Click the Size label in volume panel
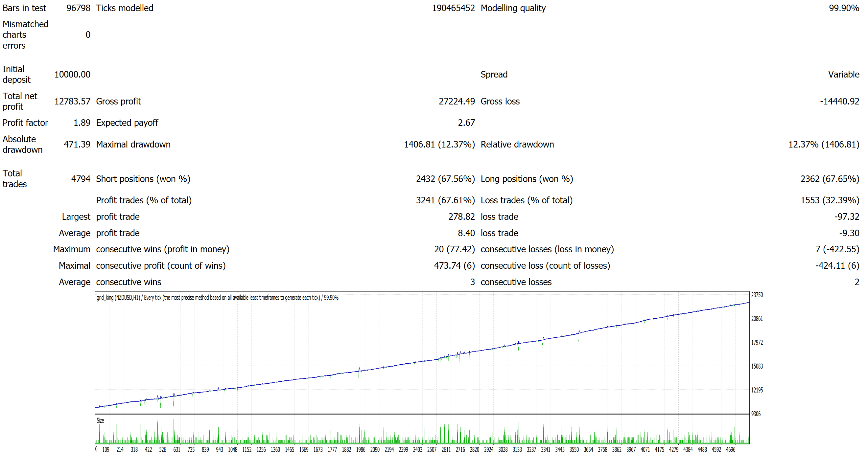Image resolution: width=868 pixels, height=455 pixels. coord(100,420)
